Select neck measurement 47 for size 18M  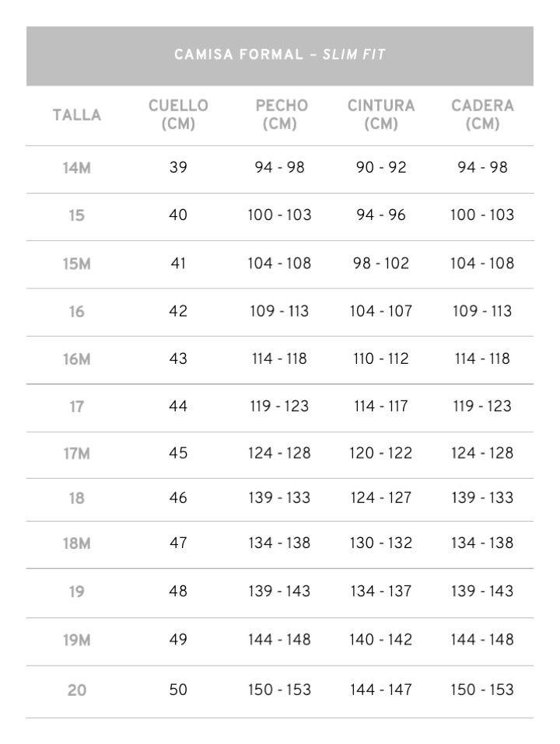coord(178,543)
